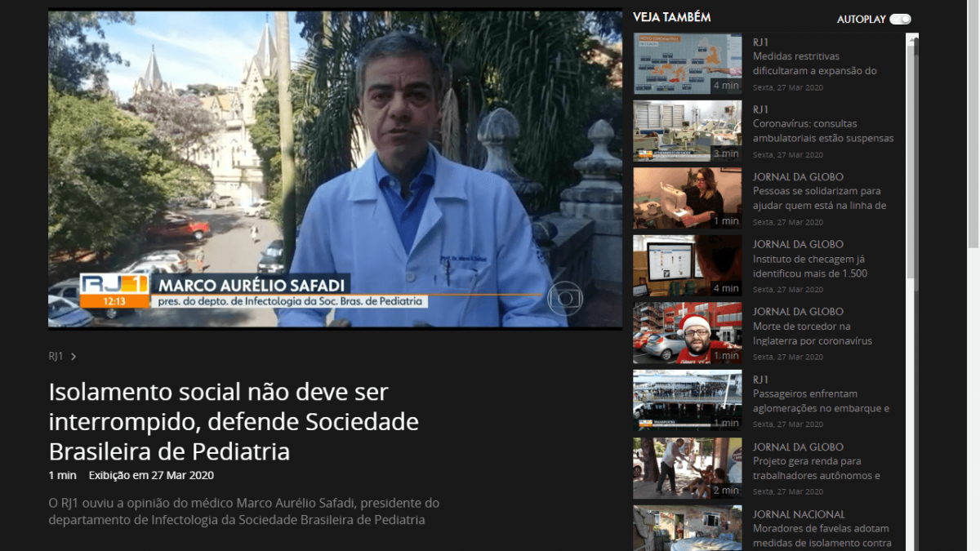Open the 'Instituto de checagem' video thumbnail
Screen dimensions: 980x551
tap(688, 266)
